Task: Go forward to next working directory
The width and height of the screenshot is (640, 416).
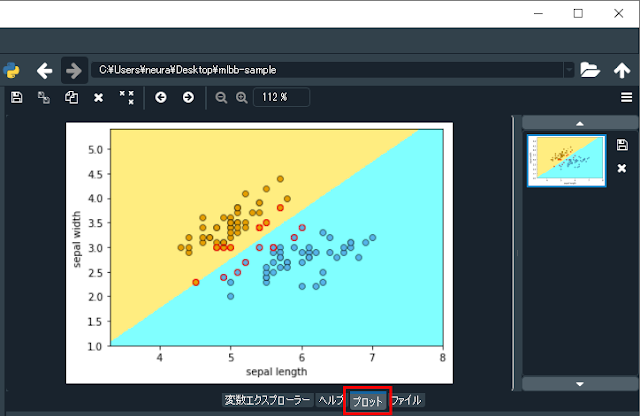Action: (74, 71)
